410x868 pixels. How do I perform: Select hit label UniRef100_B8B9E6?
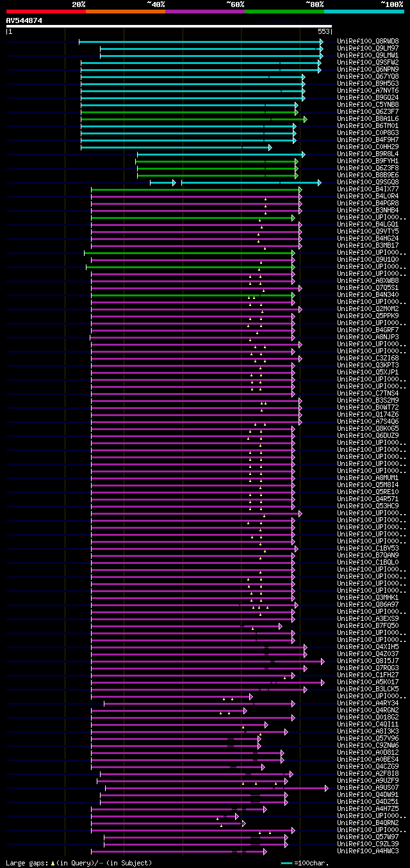368,175
